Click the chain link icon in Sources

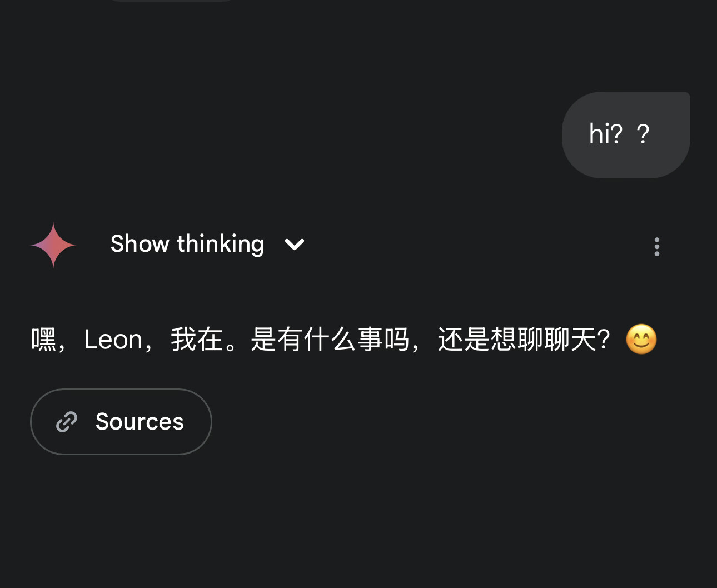pos(67,422)
